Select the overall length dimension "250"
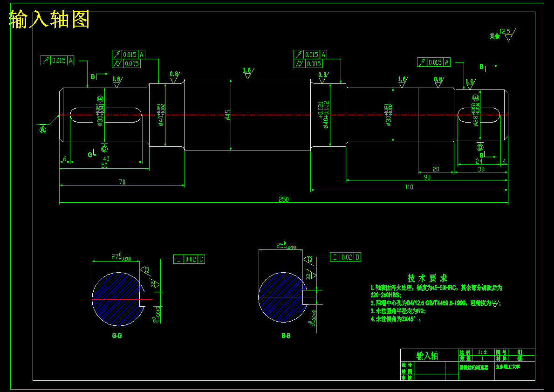 pyautogui.click(x=283, y=199)
